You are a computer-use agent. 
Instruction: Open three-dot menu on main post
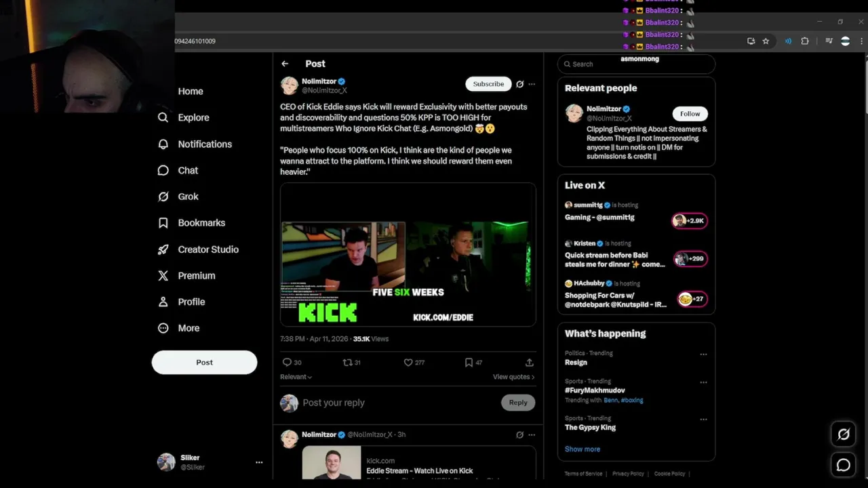[x=532, y=84]
